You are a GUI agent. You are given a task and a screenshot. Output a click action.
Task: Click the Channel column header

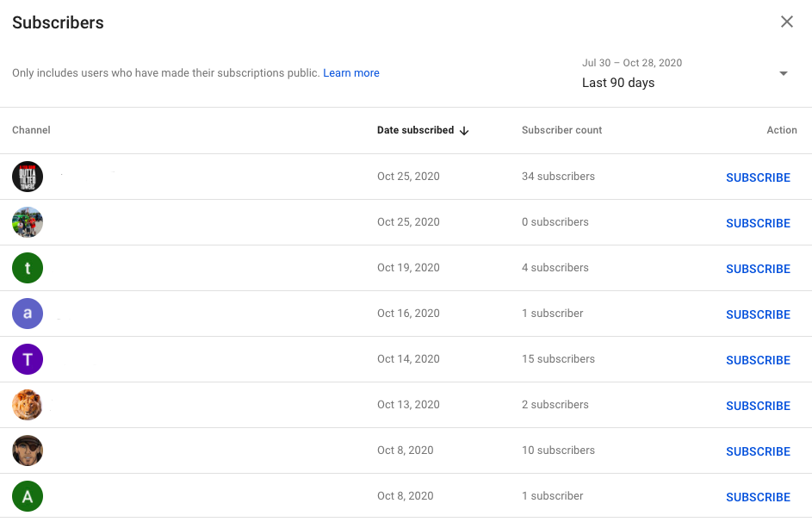point(31,130)
